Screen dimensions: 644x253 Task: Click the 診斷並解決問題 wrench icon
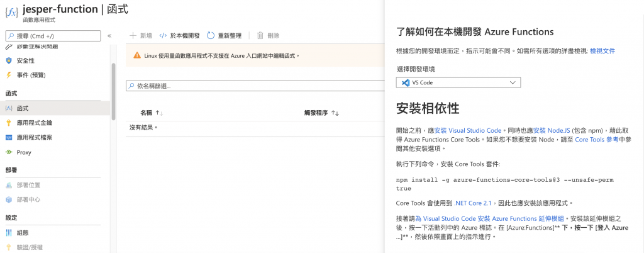9,47
